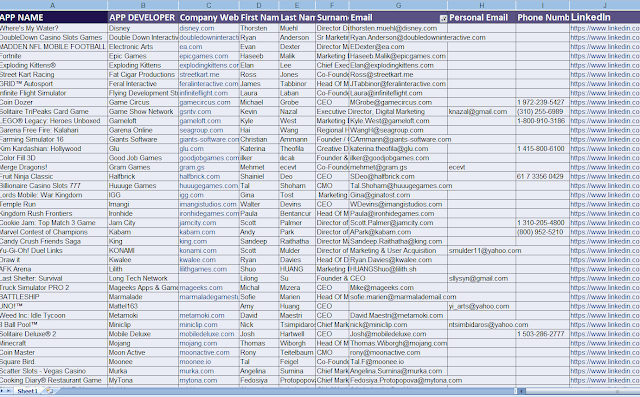
Task: Select the Teitelbaum last name cell
Action: [x=297, y=353]
